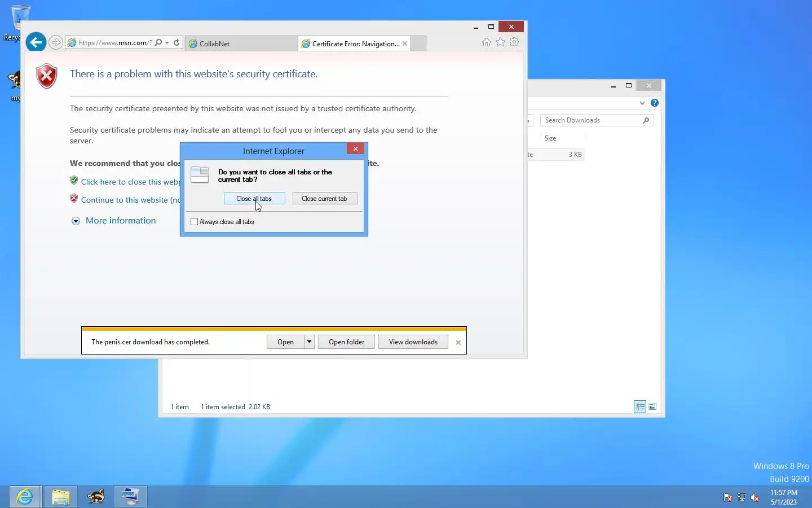Click the network tray icon
This screenshot has height=508, width=812.
click(742, 497)
